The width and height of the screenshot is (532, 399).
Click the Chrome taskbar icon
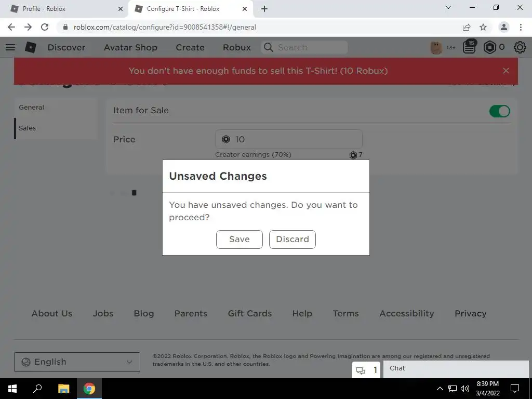pyautogui.click(x=89, y=389)
